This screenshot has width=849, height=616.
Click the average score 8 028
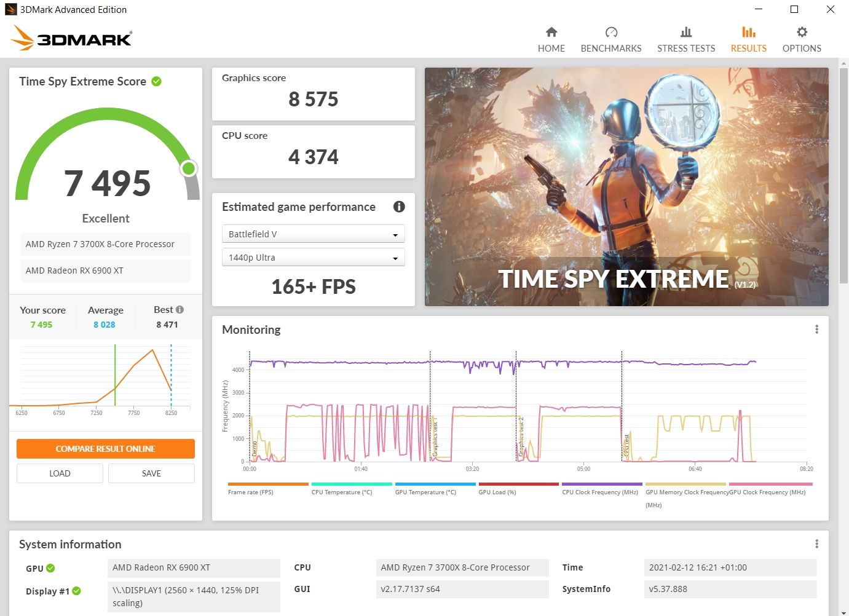[x=105, y=325]
